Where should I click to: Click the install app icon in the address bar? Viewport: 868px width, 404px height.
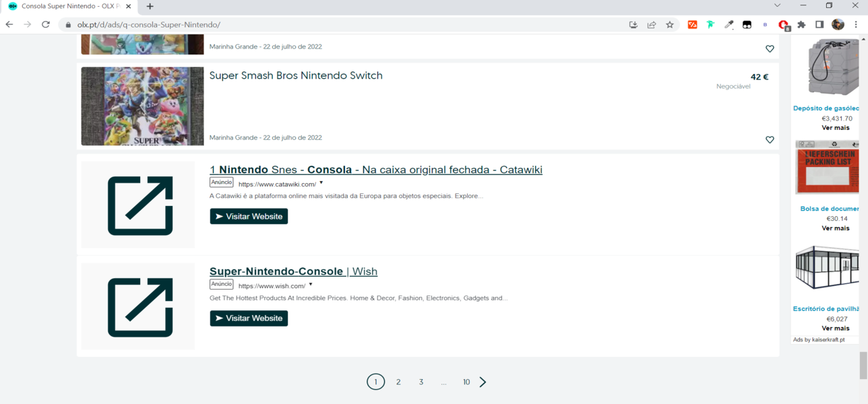pyautogui.click(x=633, y=25)
